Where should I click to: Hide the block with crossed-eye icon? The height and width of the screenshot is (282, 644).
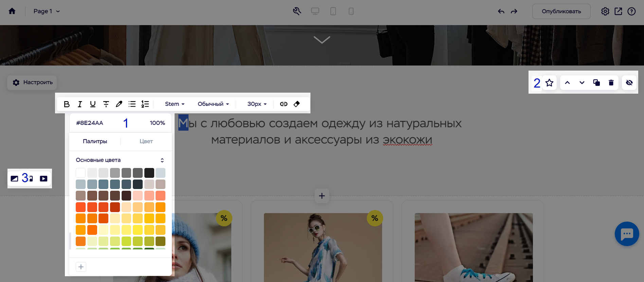tap(629, 82)
